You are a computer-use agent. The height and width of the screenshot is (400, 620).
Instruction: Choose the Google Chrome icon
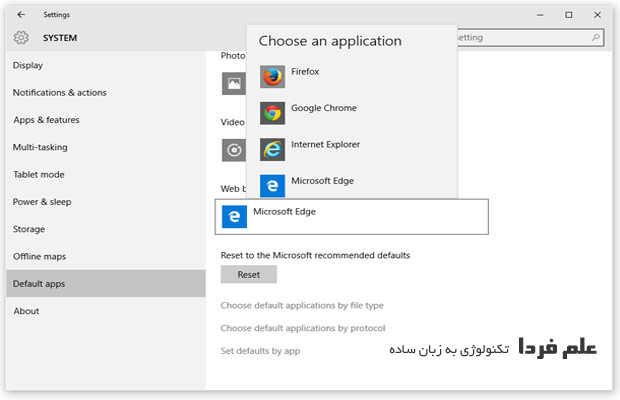click(272, 113)
